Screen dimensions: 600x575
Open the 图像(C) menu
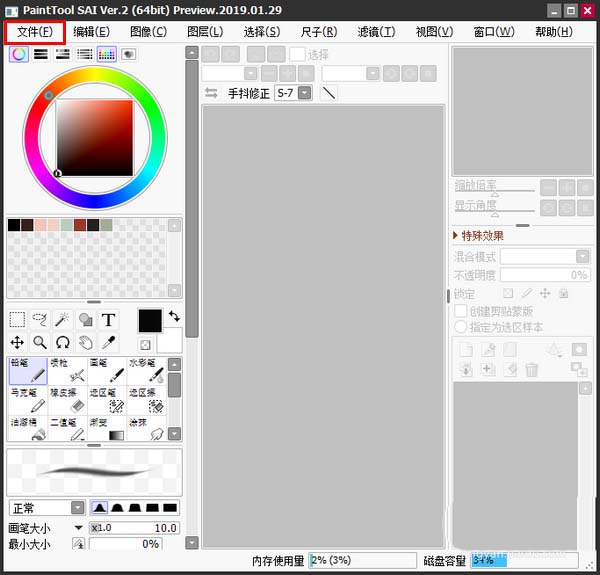click(x=148, y=32)
